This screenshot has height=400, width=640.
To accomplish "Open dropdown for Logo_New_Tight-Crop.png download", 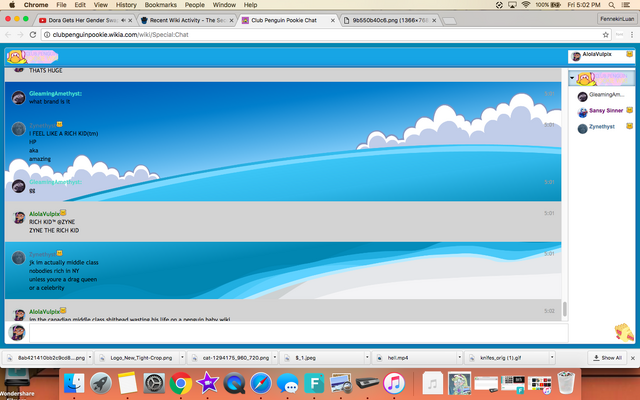I will [182, 358].
